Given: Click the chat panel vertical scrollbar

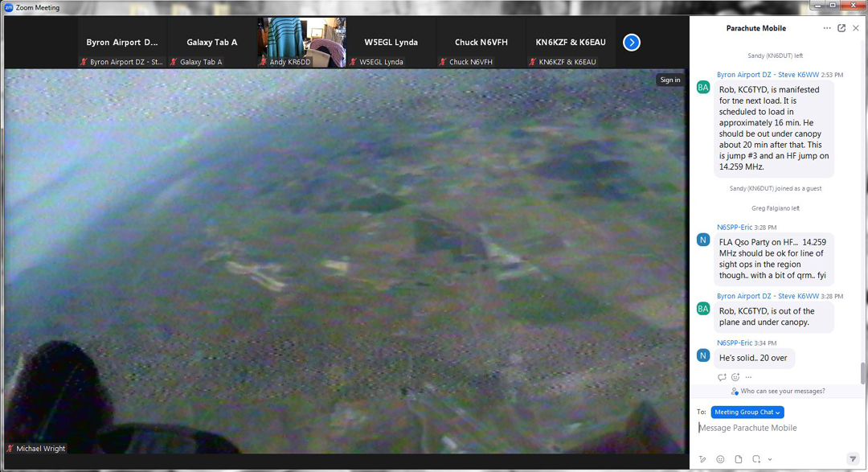Looking at the screenshot, I should [x=862, y=373].
